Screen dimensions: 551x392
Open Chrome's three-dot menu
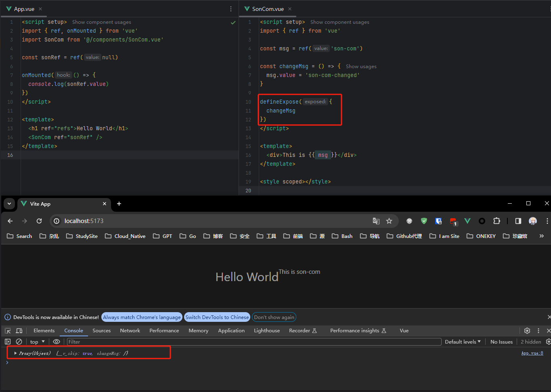pyautogui.click(x=547, y=221)
